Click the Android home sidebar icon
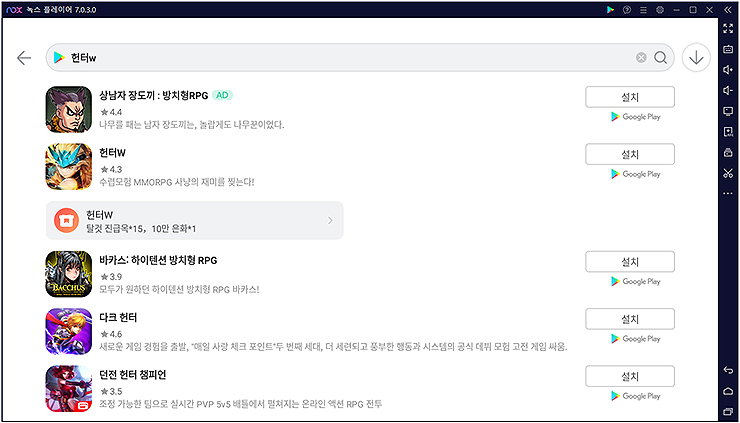 click(x=728, y=391)
